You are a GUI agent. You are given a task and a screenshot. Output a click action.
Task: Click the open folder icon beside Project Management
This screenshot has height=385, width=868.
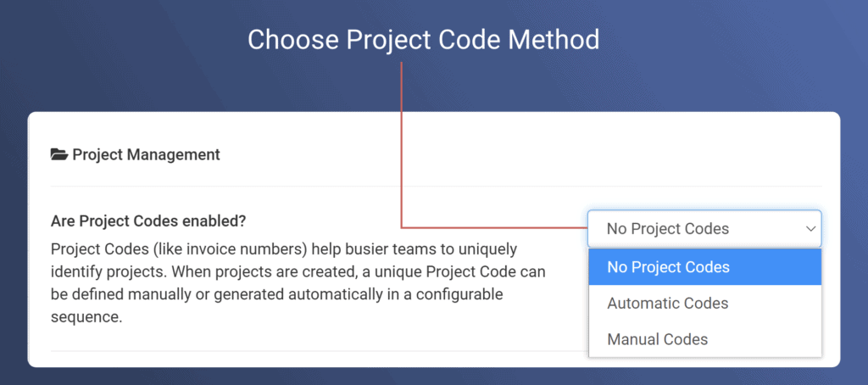click(x=58, y=154)
